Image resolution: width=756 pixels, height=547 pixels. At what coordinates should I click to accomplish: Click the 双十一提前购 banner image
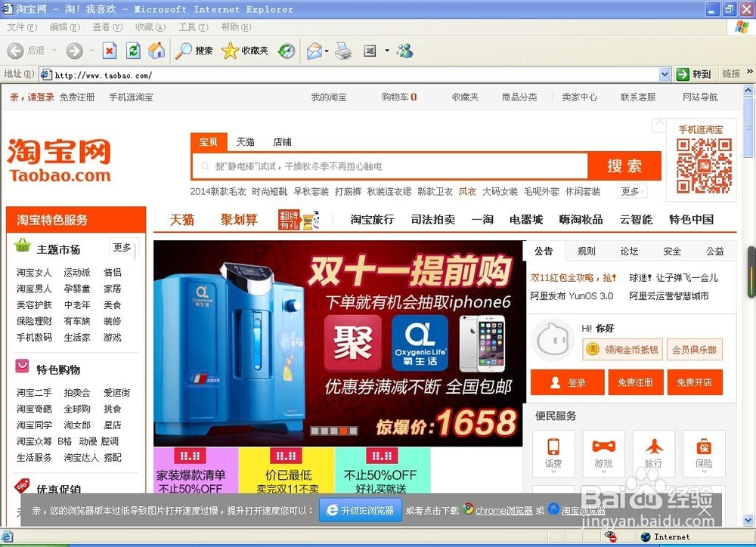click(338, 343)
